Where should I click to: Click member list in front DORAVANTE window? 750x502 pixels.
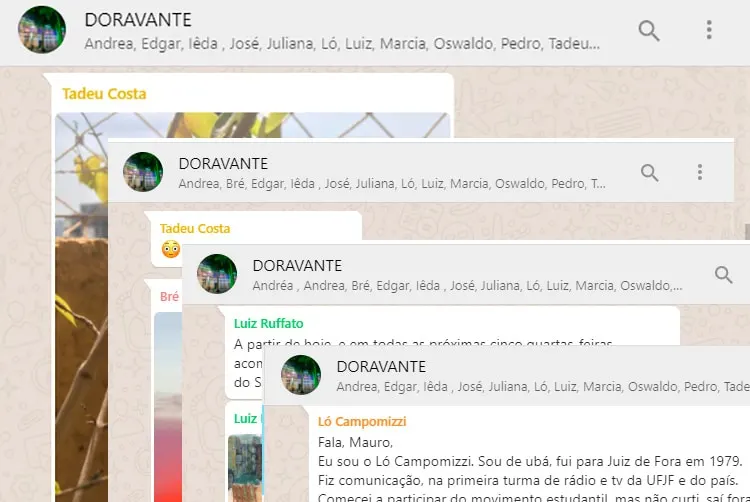pyautogui.click(x=543, y=386)
